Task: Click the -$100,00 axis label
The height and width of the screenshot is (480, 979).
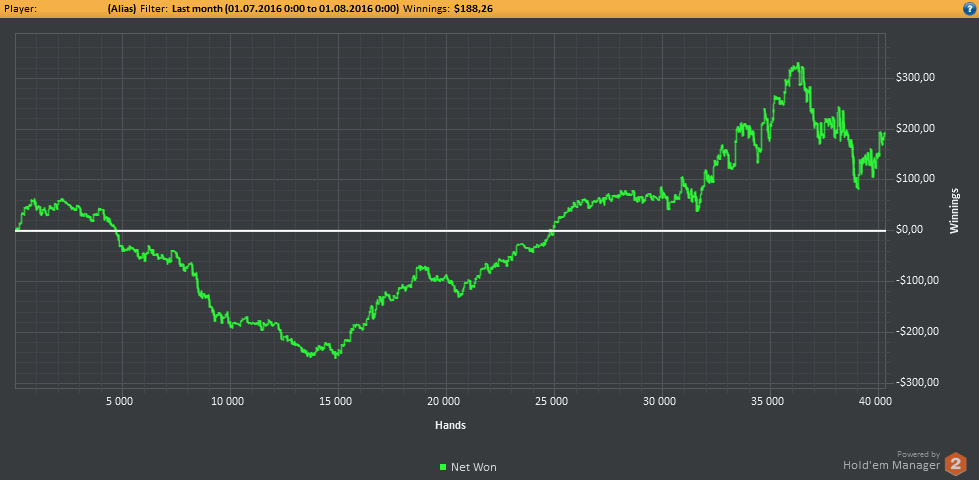Action: [918, 280]
